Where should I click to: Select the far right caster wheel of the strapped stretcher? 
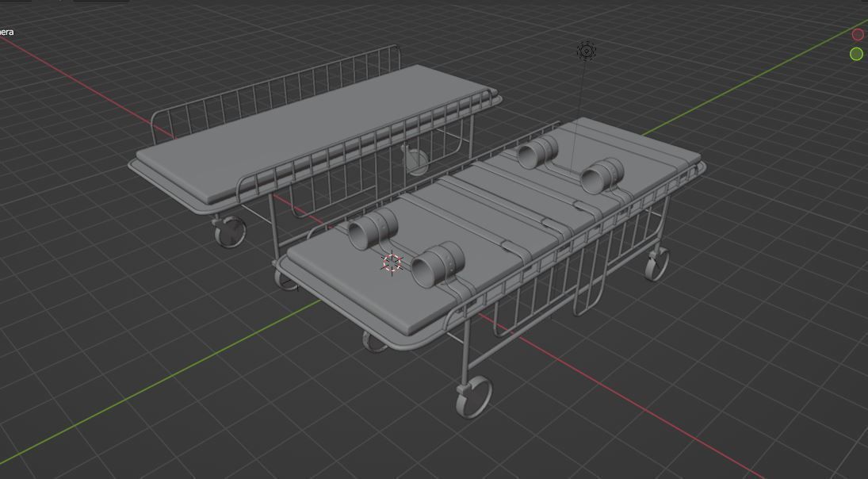[657, 263]
